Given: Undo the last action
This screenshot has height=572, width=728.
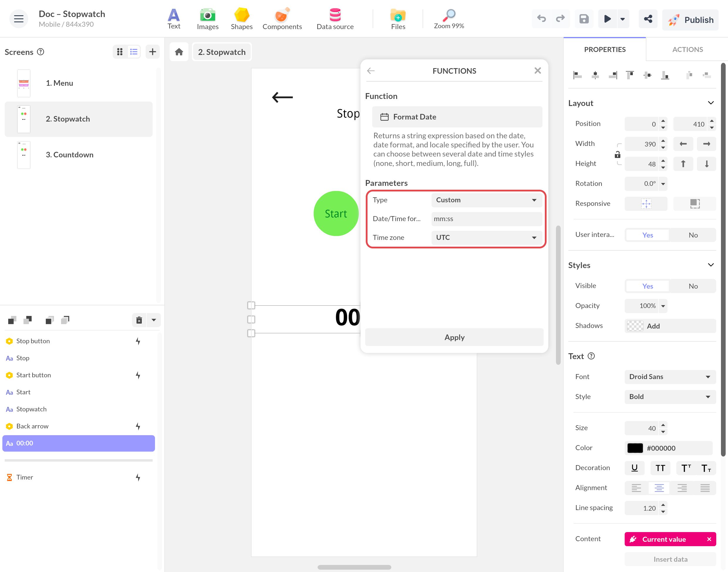Looking at the screenshot, I should (541, 19).
